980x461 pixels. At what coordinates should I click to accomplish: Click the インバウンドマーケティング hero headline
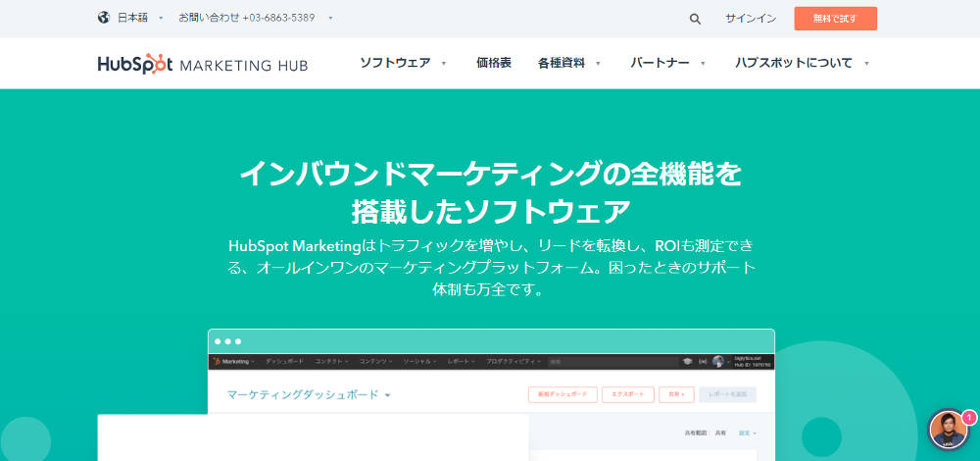coord(490,192)
